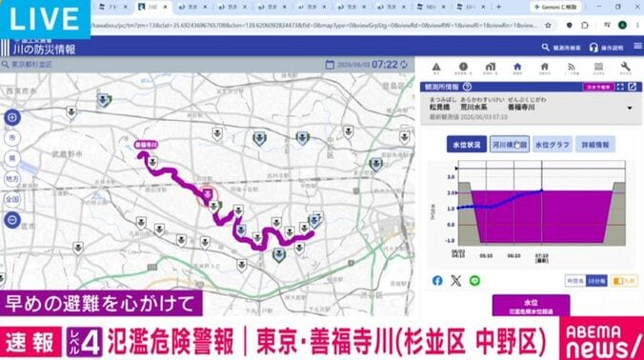The image size is (644, 360).
Task: Click the exclamation circle icon in panel toolbar
Action: coord(463,67)
